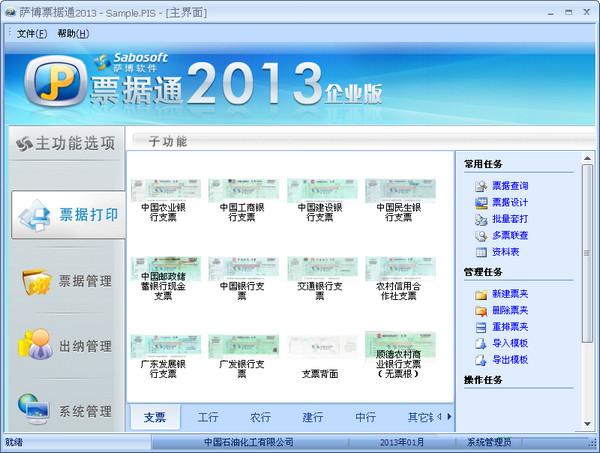Screen dimensions: 600x453
Task: Click the 导入模板 document icon
Action: click(x=481, y=344)
